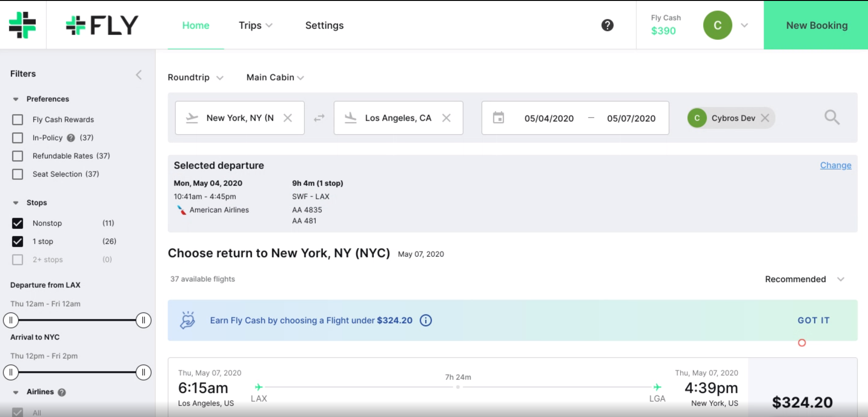Image resolution: width=868 pixels, height=417 pixels.
Task: Swap origin and destination with arrows icon
Action: pyautogui.click(x=319, y=118)
